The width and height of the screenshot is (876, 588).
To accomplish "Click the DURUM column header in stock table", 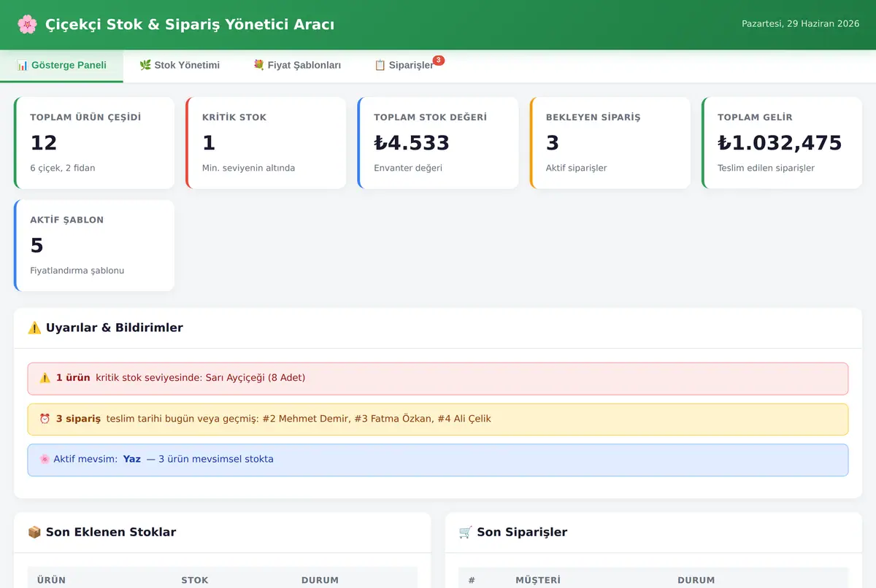I will coord(320,580).
